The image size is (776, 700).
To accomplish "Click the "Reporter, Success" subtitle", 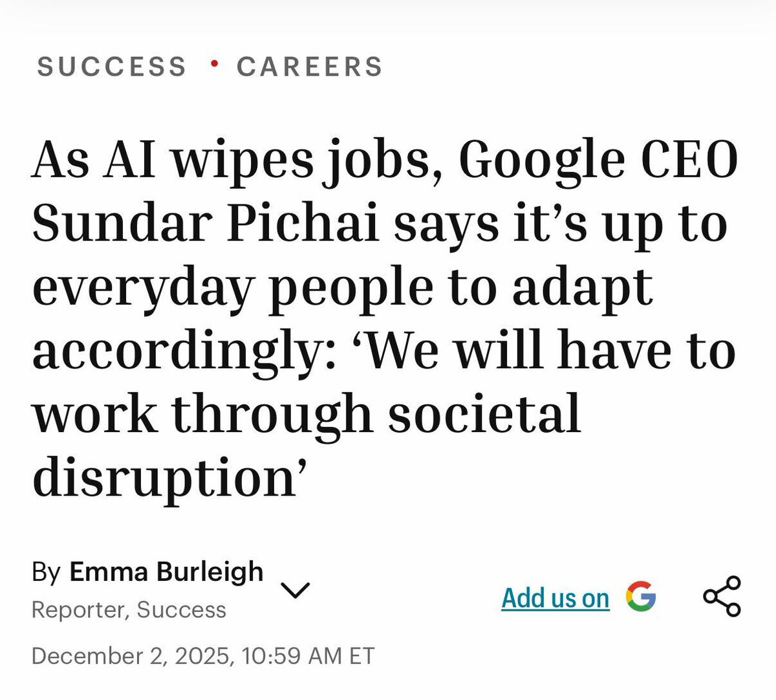I will [129, 609].
